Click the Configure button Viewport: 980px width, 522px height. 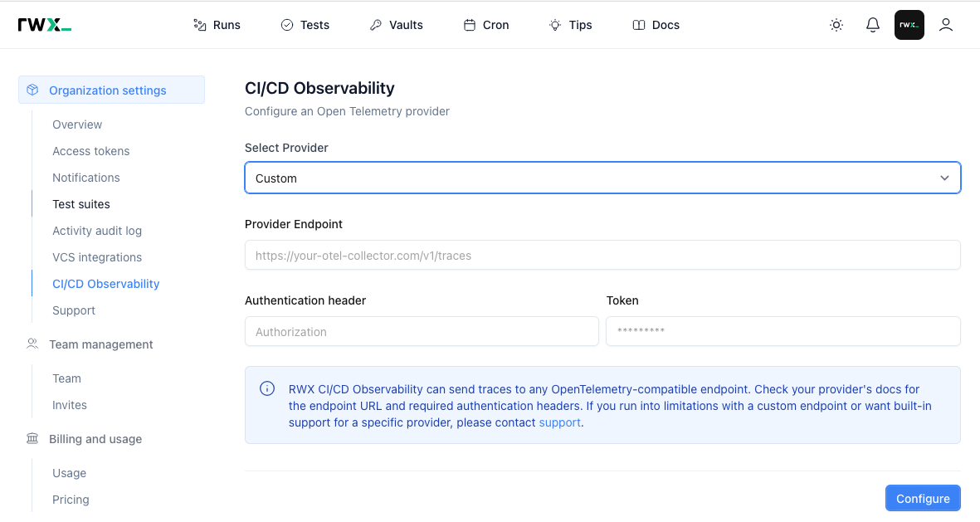coord(923,498)
